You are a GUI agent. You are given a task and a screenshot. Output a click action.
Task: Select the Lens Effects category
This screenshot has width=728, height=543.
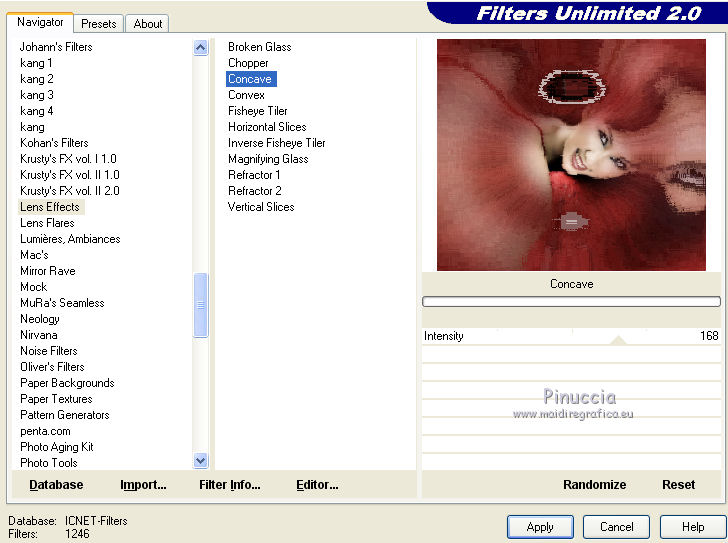(x=50, y=207)
